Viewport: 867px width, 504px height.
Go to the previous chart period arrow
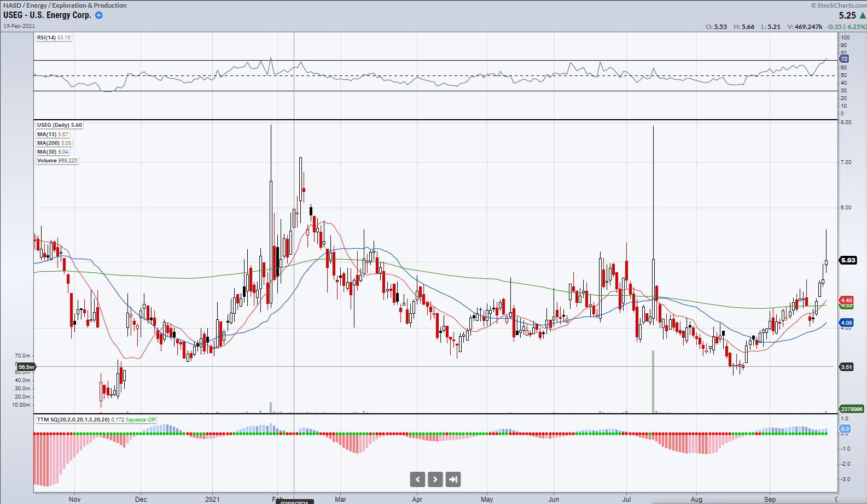tap(417, 479)
